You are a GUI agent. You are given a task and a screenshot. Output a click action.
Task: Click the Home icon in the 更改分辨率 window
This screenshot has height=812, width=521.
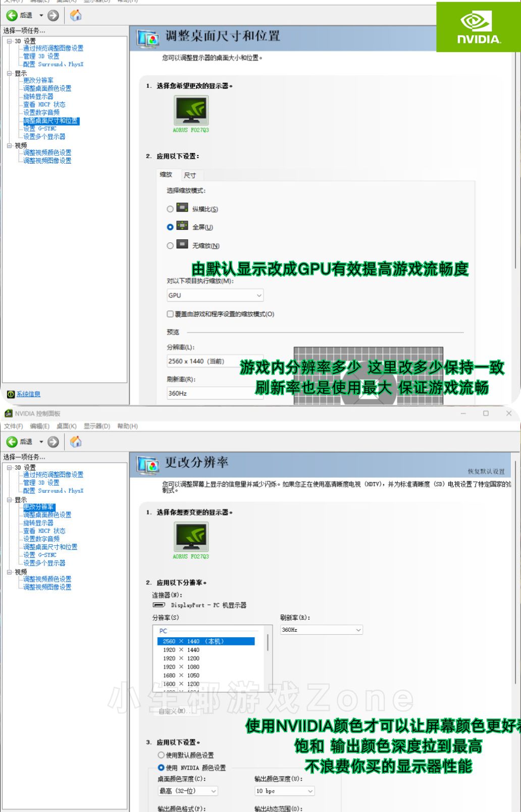point(76,442)
